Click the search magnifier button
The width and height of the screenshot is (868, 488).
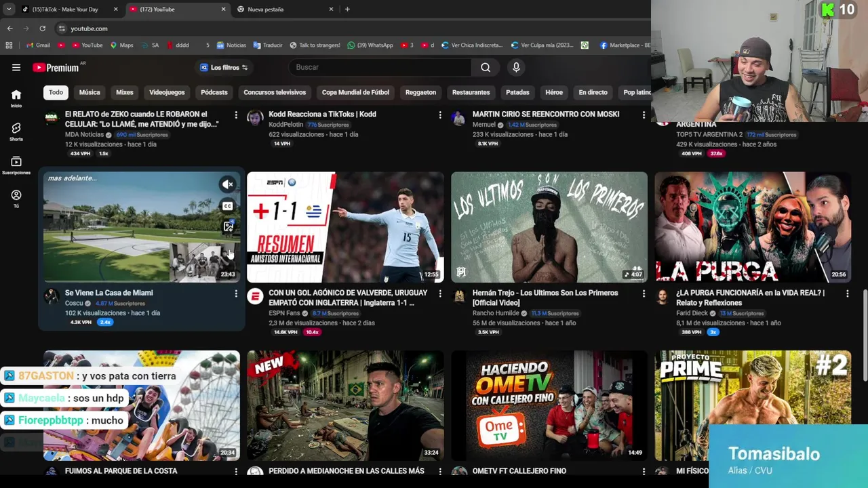pyautogui.click(x=486, y=67)
